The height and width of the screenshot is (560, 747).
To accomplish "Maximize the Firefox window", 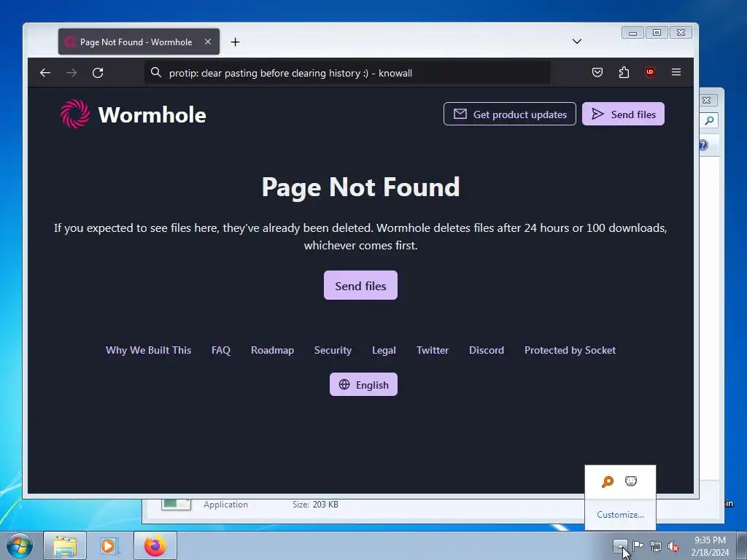I will click(x=657, y=33).
